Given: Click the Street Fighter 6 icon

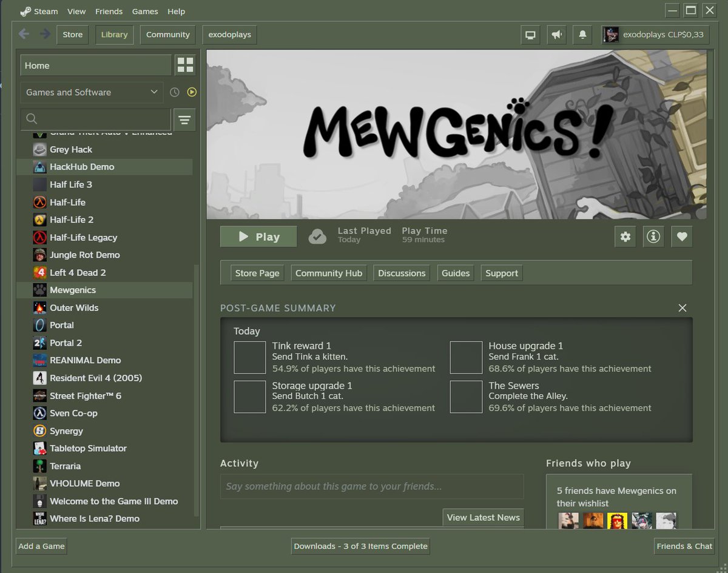Looking at the screenshot, I should tap(39, 395).
